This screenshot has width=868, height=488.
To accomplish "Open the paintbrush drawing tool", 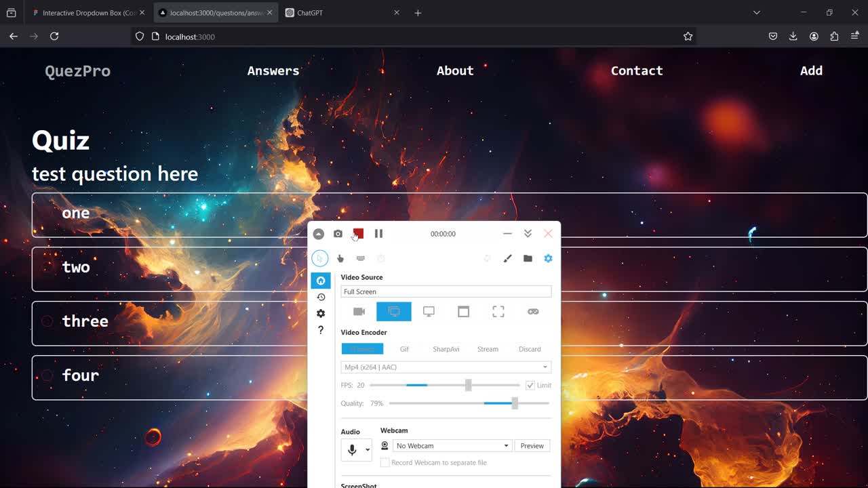I will (507, 258).
